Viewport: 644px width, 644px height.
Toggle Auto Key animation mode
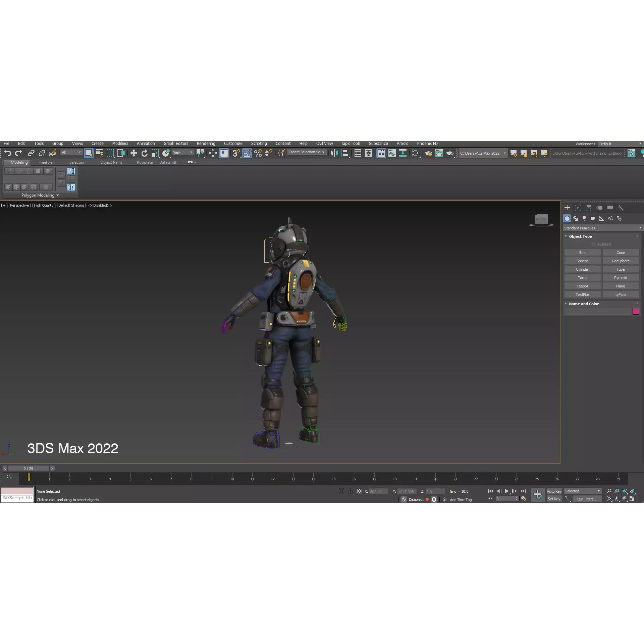(554, 491)
